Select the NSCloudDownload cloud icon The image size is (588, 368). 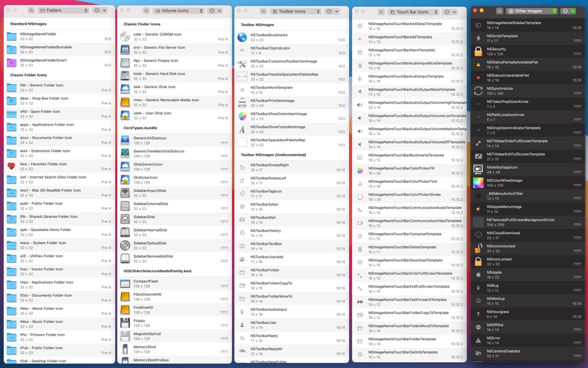(x=478, y=235)
